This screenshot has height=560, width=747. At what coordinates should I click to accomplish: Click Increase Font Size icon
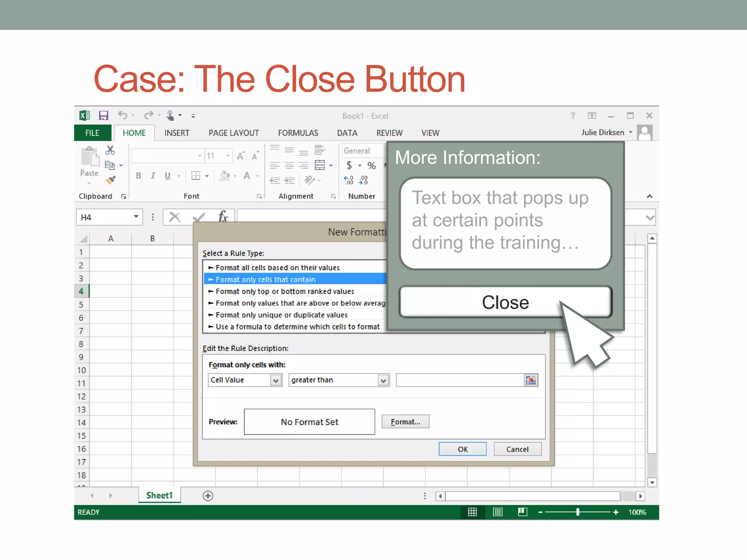coord(241,156)
